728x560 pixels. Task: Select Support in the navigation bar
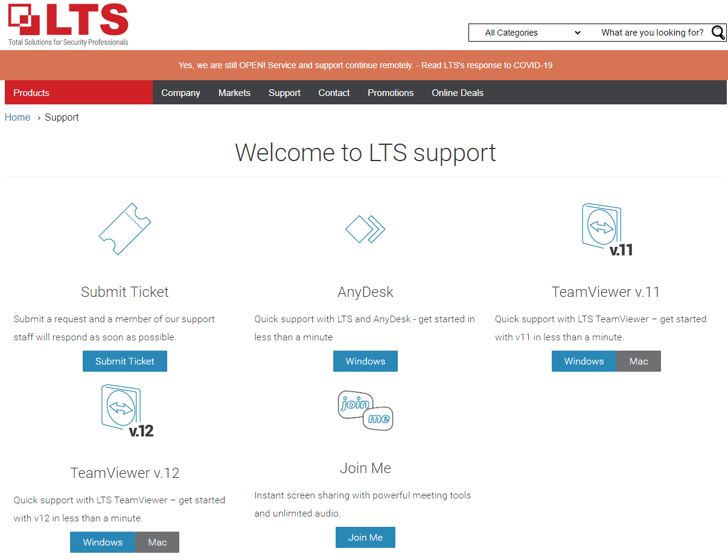(x=284, y=92)
